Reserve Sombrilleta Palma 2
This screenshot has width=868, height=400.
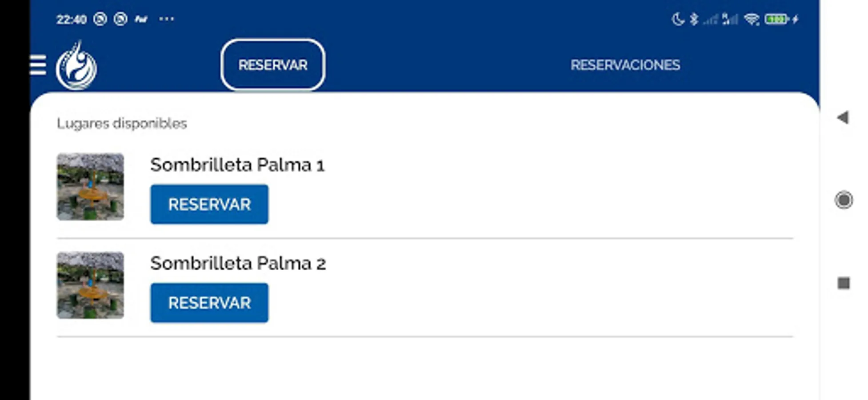pyautogui.click(x=209, y=303)
